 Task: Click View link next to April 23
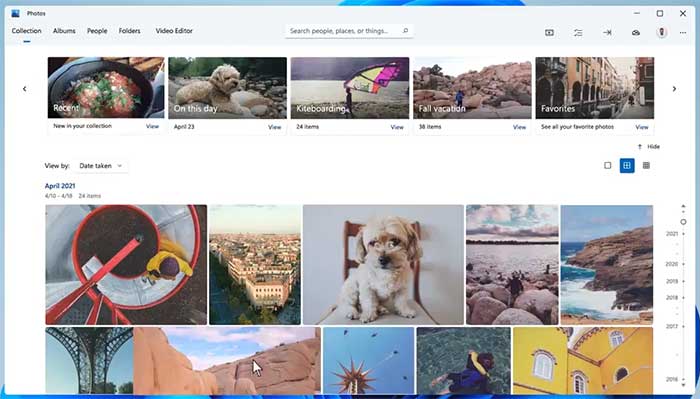click(x=275, y=127)
